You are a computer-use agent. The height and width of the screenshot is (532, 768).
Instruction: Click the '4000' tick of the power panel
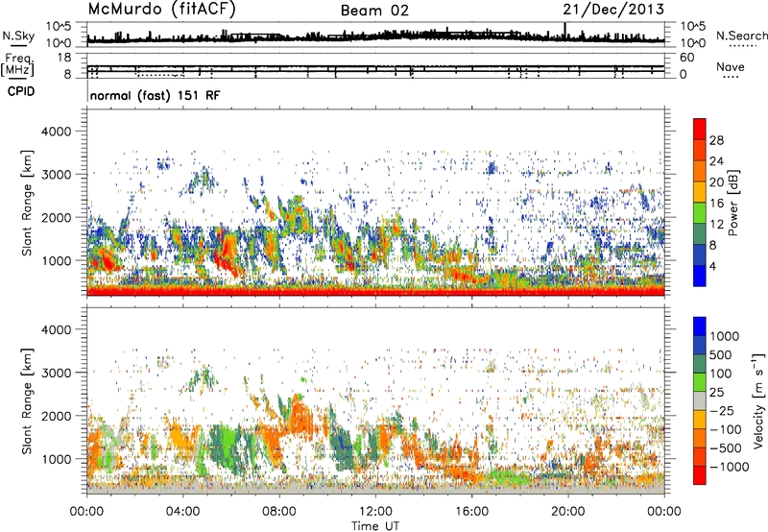coord(57,132)
